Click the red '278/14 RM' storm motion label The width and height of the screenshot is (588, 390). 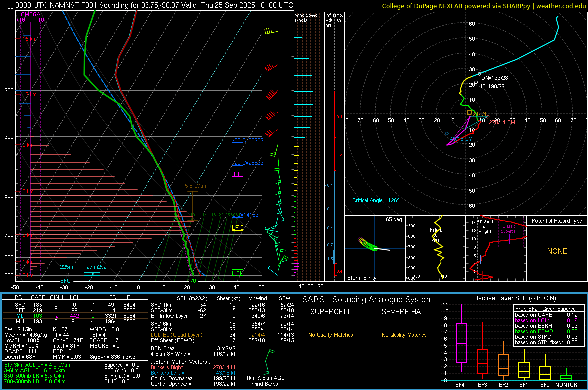(502, 122)
